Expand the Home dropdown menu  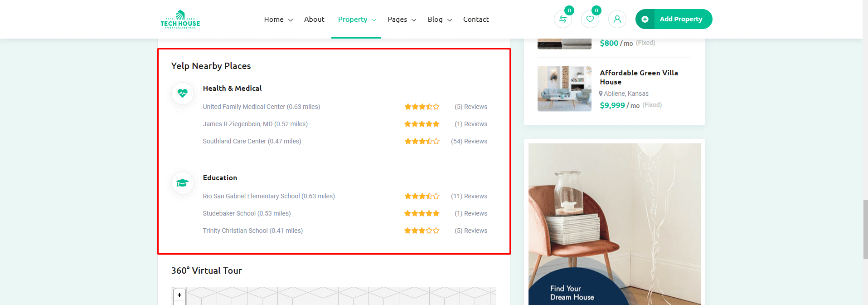(x=278, y=20)
